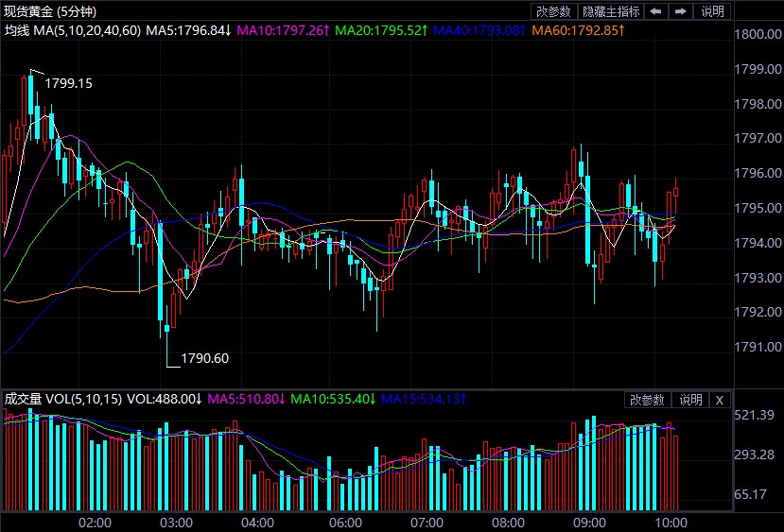Hide main indicator via 隐藏主指标
Viewport: 784px width, 532px height.
(x=611, y=11)
